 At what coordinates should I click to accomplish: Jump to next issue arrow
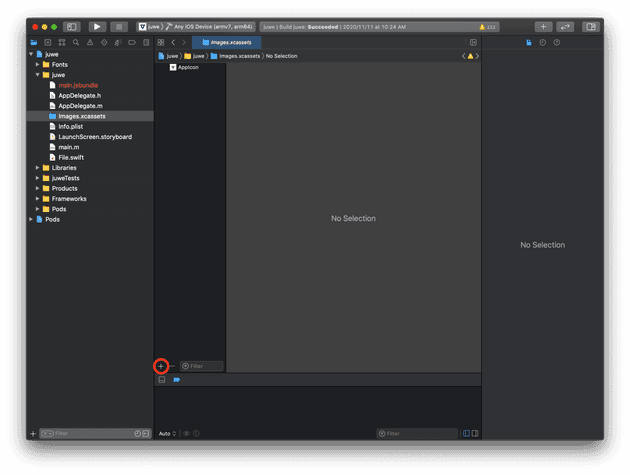(x=477, y=56)
